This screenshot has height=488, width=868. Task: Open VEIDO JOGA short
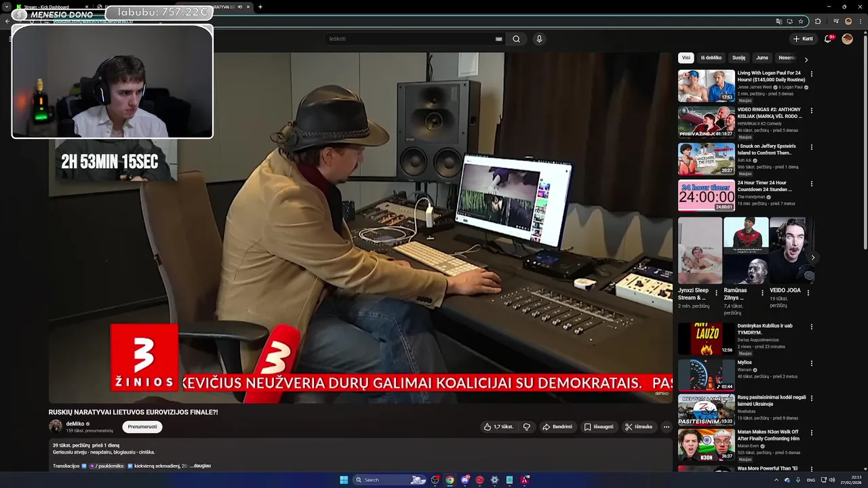(x=791, y=250)
